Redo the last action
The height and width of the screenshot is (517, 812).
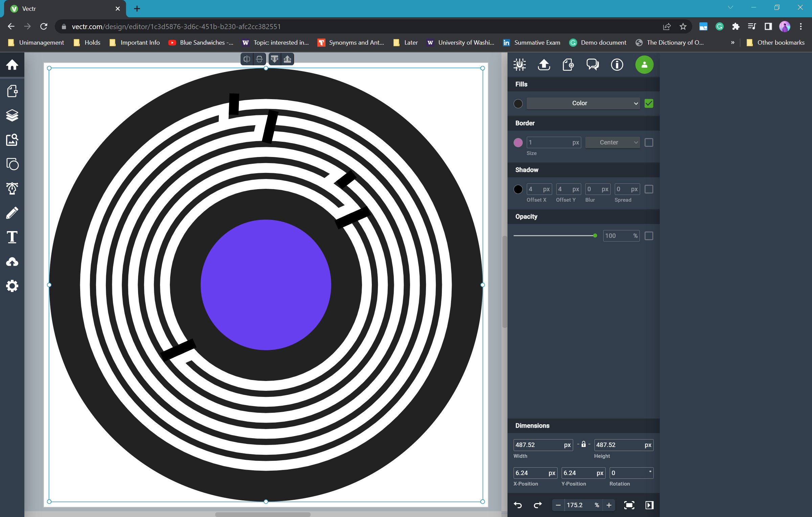point(538,505)
